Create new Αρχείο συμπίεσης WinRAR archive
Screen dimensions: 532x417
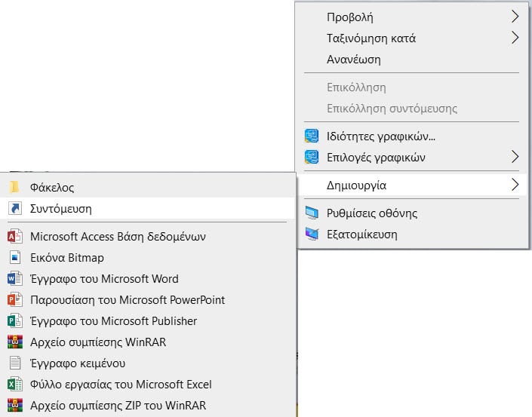tap(97, 342)
